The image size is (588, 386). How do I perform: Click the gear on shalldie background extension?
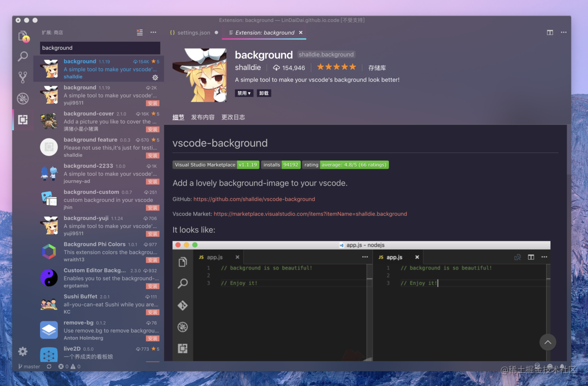pyautogui.click(x=155, y=77)
